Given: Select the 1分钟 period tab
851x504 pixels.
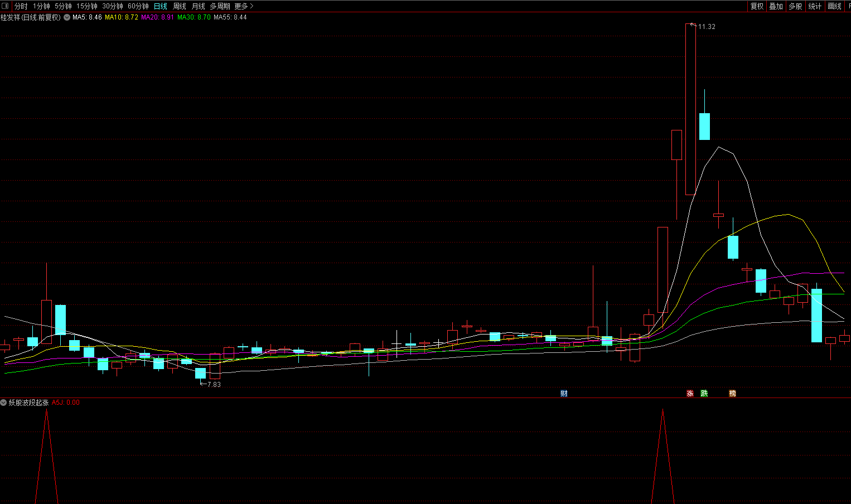Looking at the screenshot, I should point(41,6).
